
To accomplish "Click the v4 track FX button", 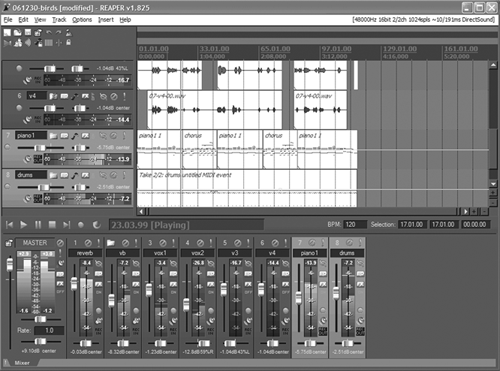I will coord(85,96).
